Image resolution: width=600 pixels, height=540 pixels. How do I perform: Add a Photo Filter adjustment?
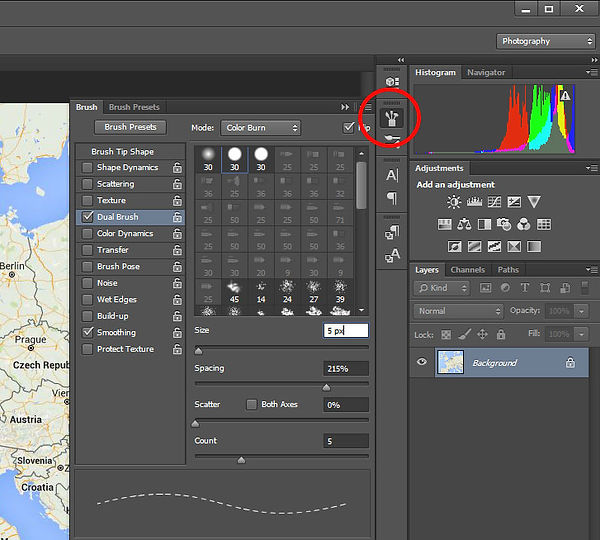click(504, 224)
